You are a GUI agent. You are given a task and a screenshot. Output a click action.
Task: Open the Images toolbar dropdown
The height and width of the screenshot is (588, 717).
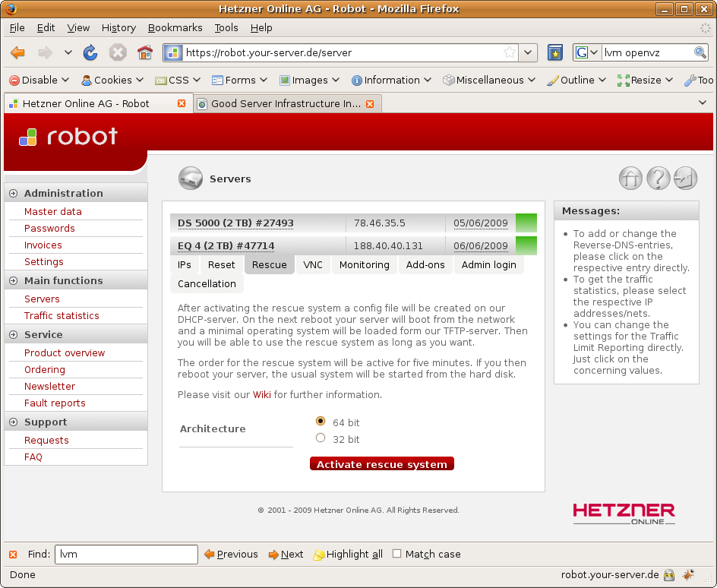(x=310, y=80)
